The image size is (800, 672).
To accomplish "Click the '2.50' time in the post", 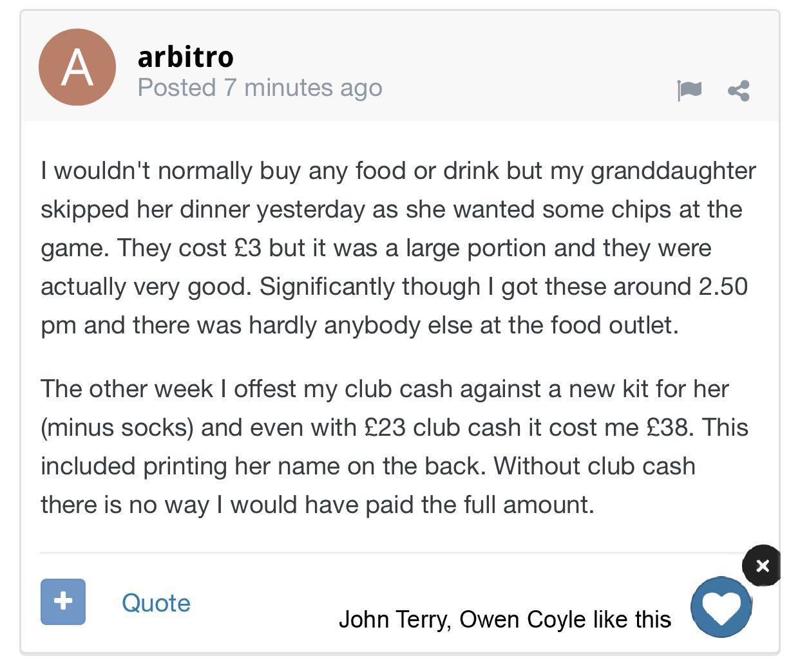I will pos(723,286).
